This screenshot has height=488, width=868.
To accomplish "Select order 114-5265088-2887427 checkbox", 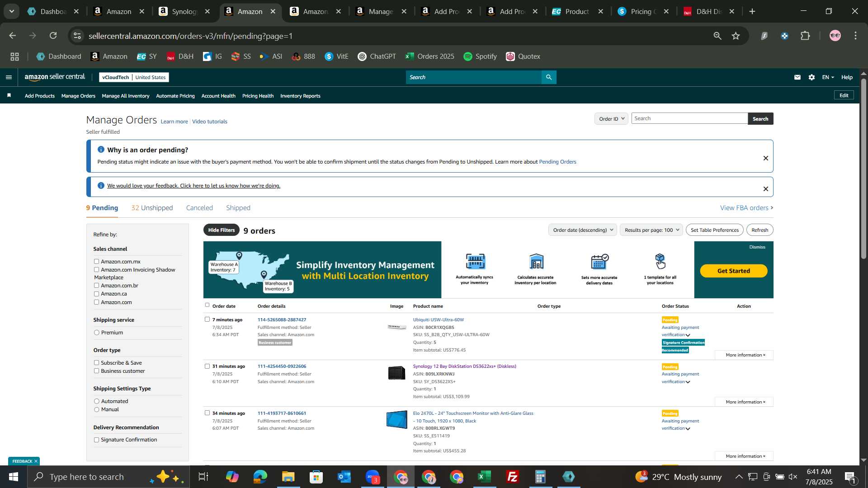I will click(207, 319).
